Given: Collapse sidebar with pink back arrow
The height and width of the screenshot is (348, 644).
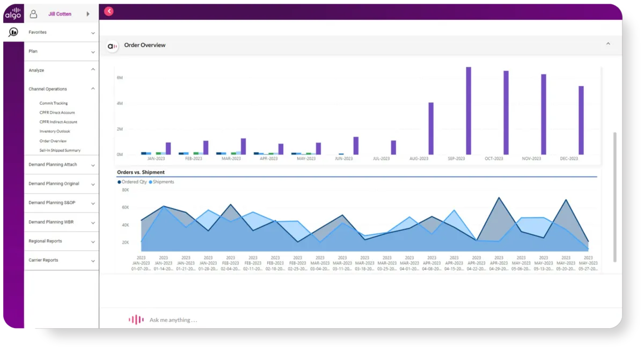Looking at the screenshot, I should (x=109, y=11).
